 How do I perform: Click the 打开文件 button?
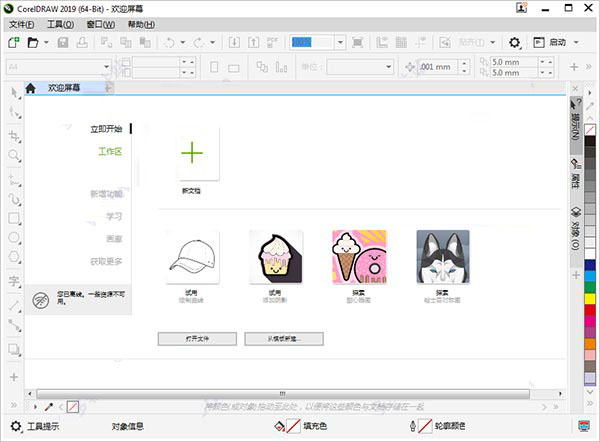pyautogui.click(x=197, y=339)
